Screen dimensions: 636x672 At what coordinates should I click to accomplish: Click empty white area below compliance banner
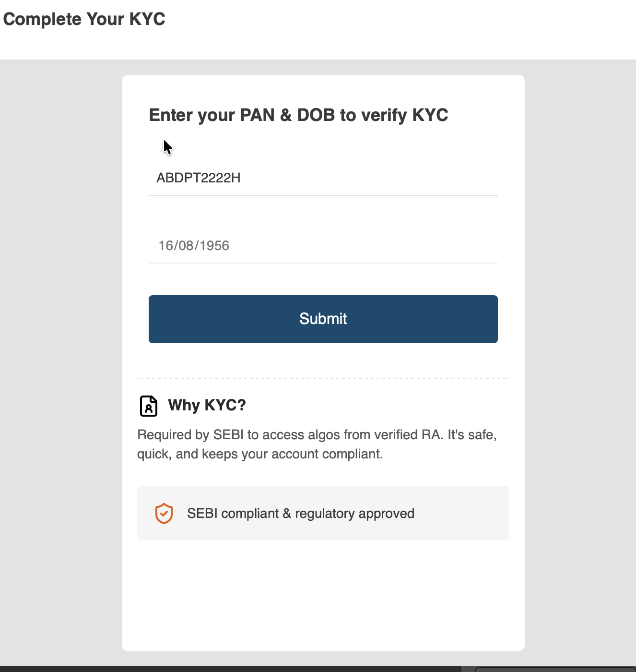[x=323, y=595]
